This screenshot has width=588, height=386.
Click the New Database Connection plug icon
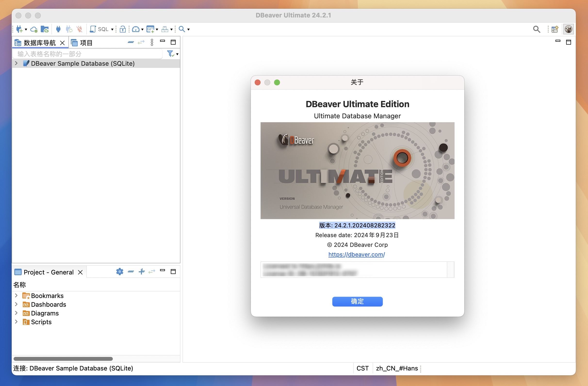coord(19,29)
